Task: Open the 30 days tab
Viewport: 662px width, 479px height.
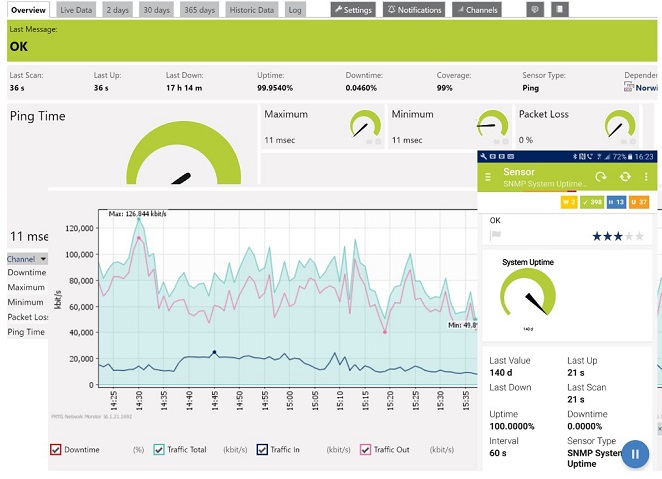Action: pyautogui.click(x=156, y=10)
